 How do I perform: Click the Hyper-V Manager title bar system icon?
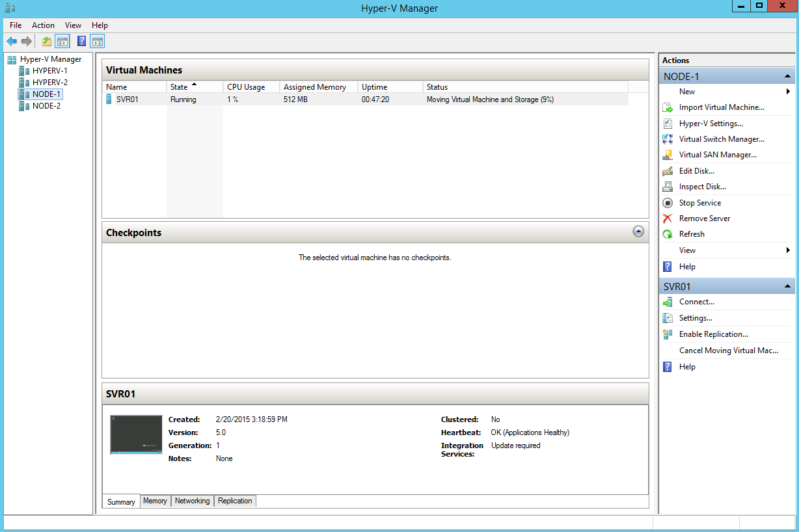[x=10, y=8]
